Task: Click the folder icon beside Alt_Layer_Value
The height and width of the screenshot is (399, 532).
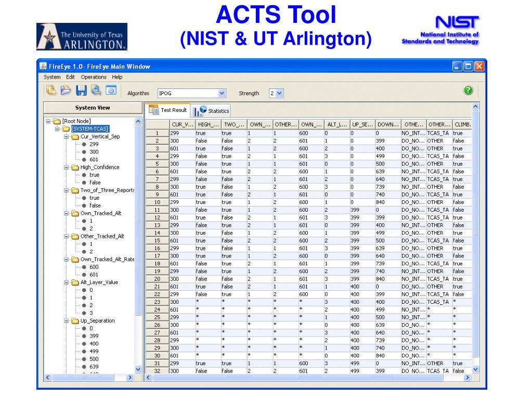Action: tap(75, 282)
